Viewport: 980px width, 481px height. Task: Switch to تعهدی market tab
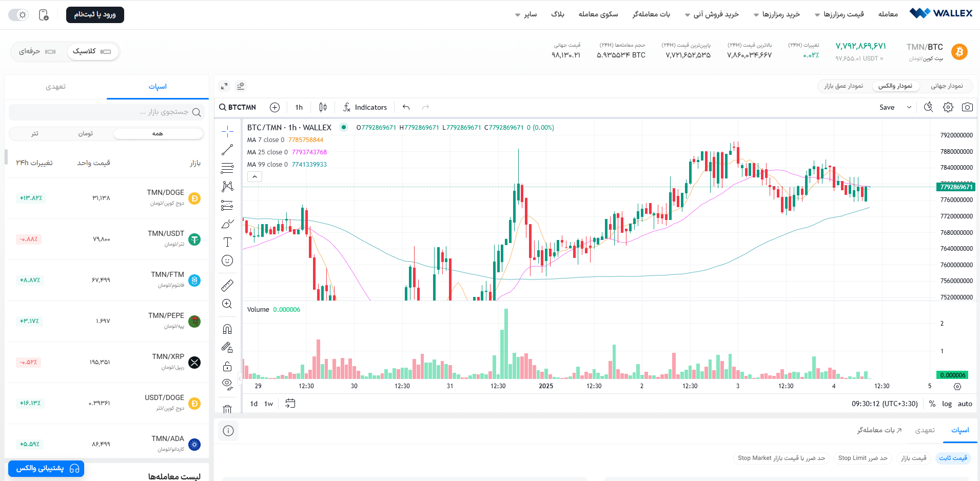tap(55, 87)
